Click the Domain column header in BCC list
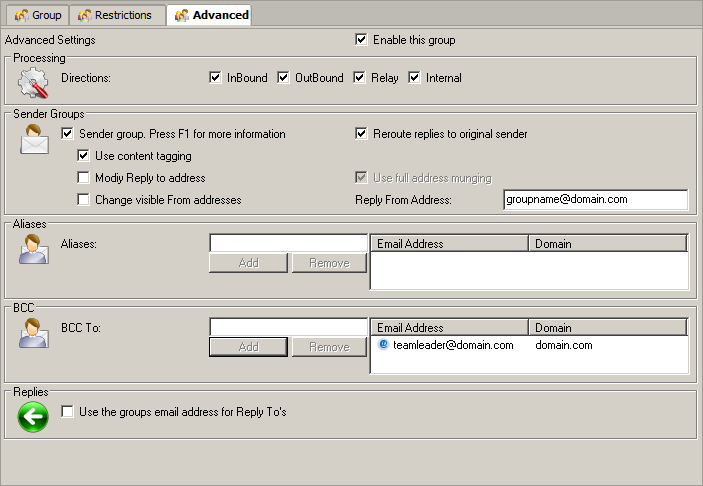Image resolution: width=703 pixels, height=486 pixels. pyautogui.click(x=606, y=328)
